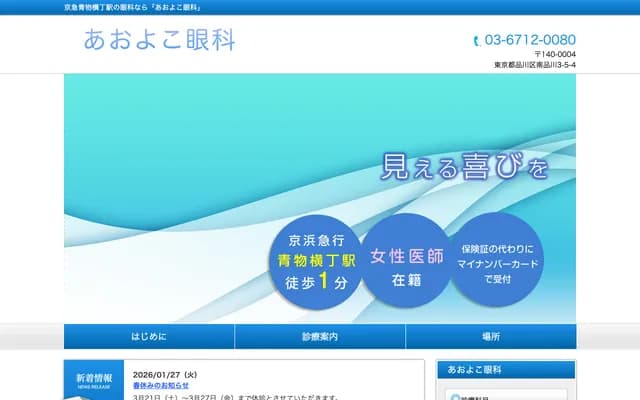Screen dimensions: 640x400
Task: Click the 青物横丁駅 徒歩1分 circle badge
Action: coord(317,260)
